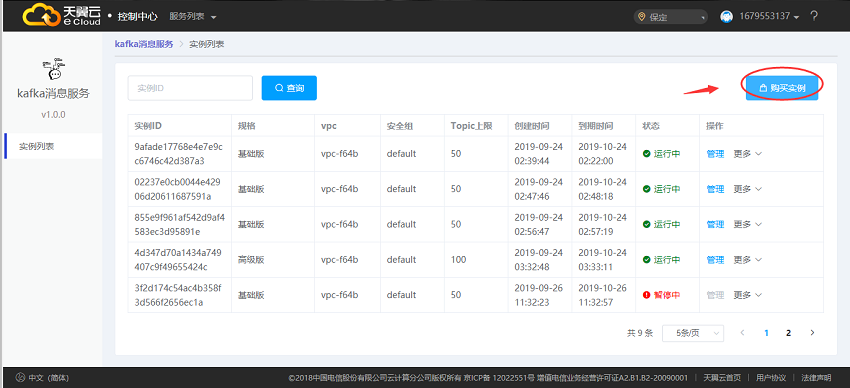
Task: Open the 天翼云首页 footer link
Action: coord(722,378)
